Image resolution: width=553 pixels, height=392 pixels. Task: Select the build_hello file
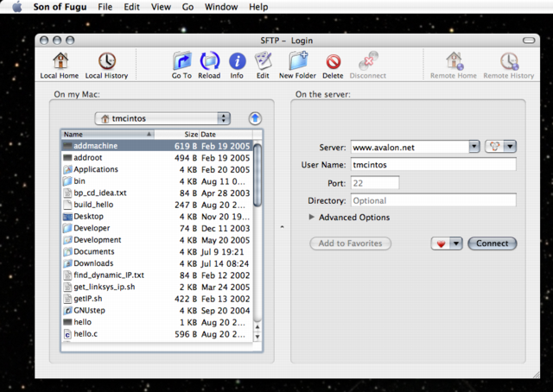(157, 205)
